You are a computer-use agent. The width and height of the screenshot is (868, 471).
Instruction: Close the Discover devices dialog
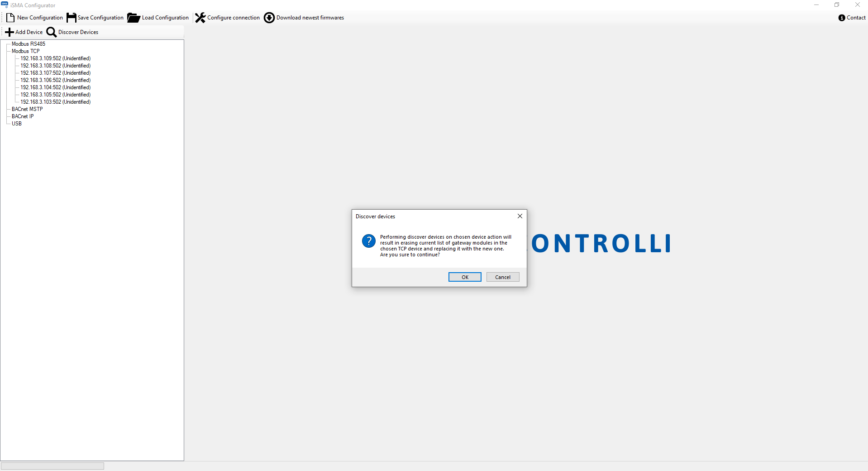point(520,216)
